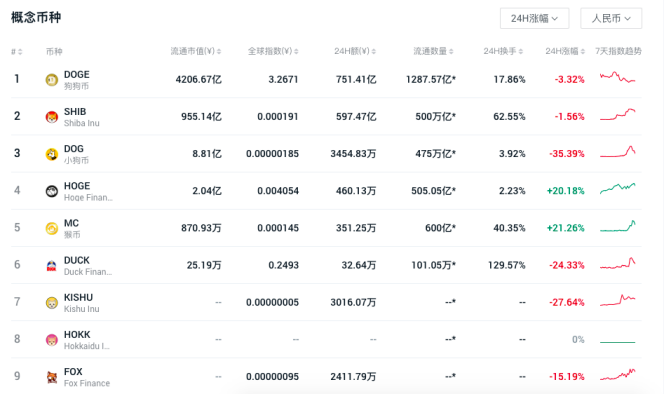664x394 pixels.
Task: Click the FOX coin icon
Action: point(52,377)
